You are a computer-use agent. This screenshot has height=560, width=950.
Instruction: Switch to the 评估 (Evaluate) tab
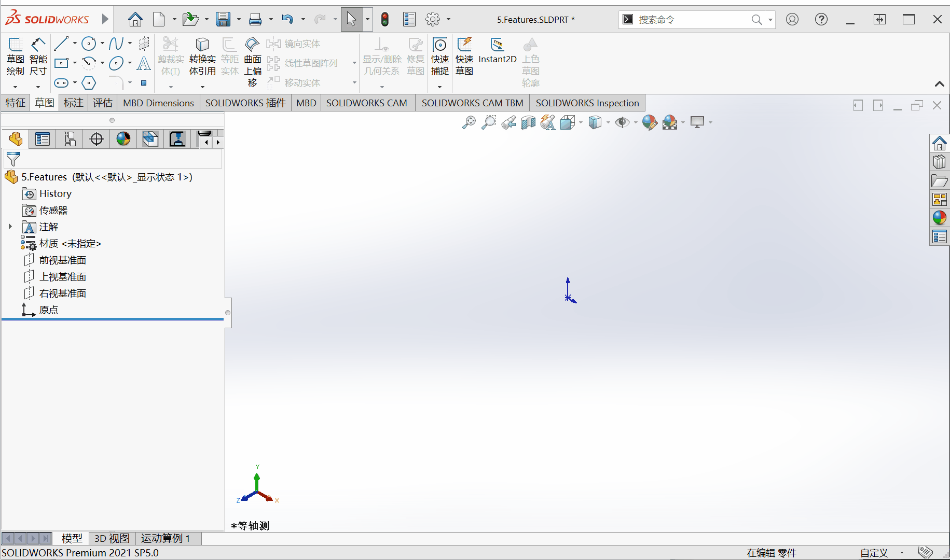[x=102, y=103]
